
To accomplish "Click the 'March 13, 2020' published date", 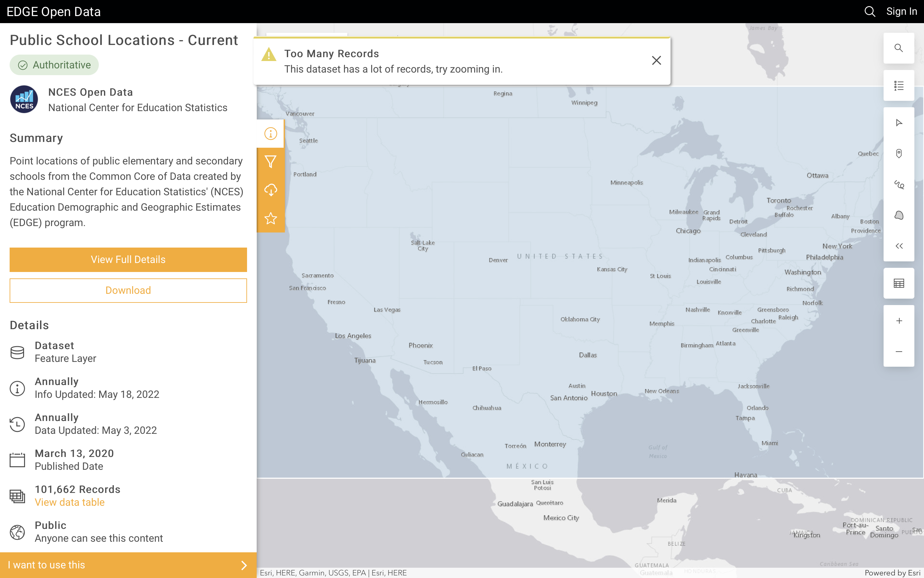I will click(74, 453).
